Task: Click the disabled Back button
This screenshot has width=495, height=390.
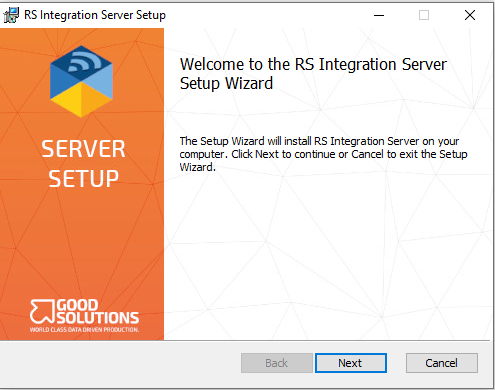Action: coord(277,363)
